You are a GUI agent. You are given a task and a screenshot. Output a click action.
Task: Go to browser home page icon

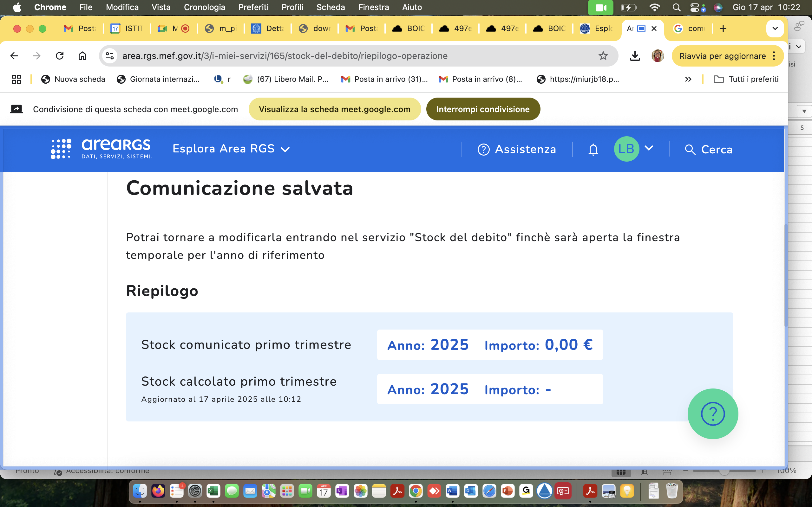(x=82, y=56)
